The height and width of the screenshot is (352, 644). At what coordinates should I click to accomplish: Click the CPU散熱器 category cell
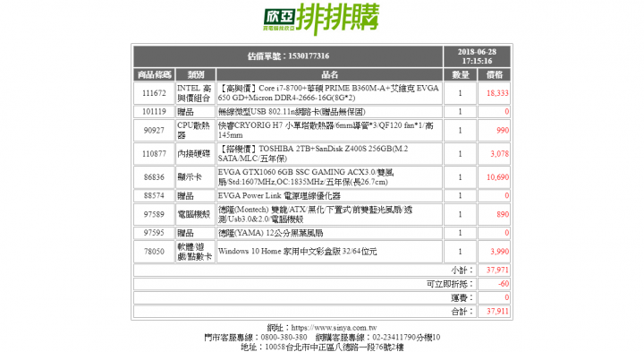(196, 131)
